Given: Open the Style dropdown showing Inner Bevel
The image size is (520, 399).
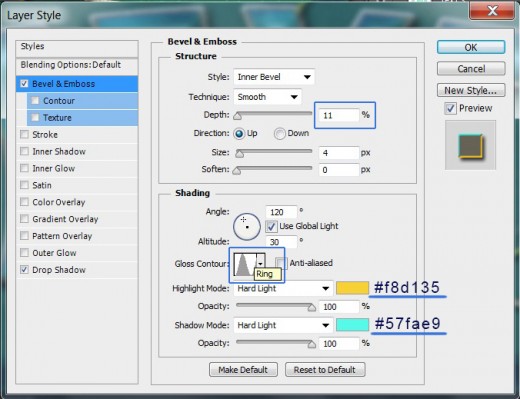Looking at the screenshot, I should pyautogui.click(x=274, y=77).
